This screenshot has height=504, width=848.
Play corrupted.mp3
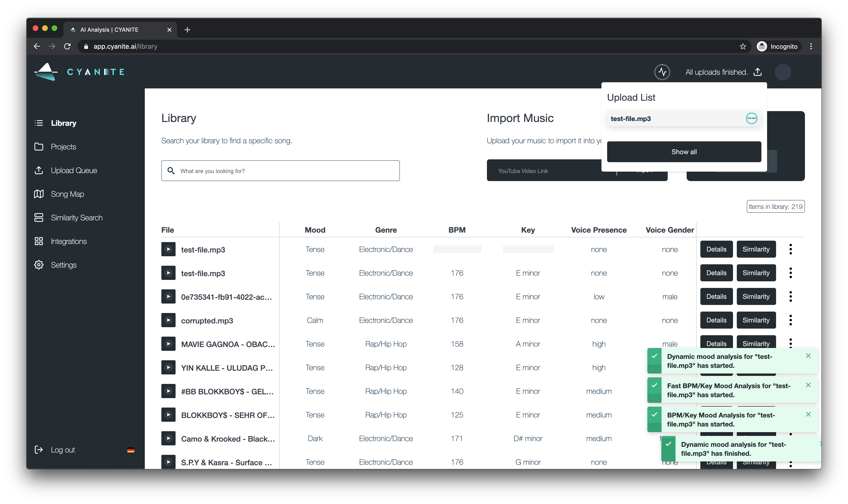pyautogui.click(x=168, y=320)
